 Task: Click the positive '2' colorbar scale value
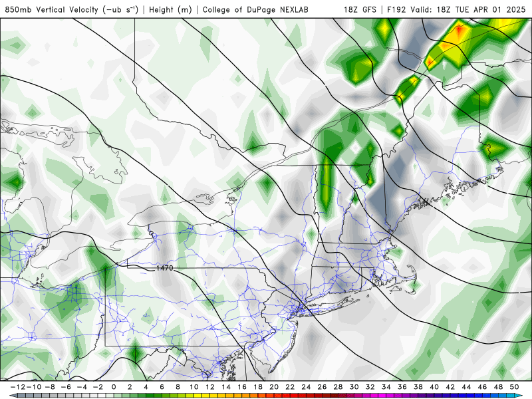pyautogui.click(x=130, y=387)
